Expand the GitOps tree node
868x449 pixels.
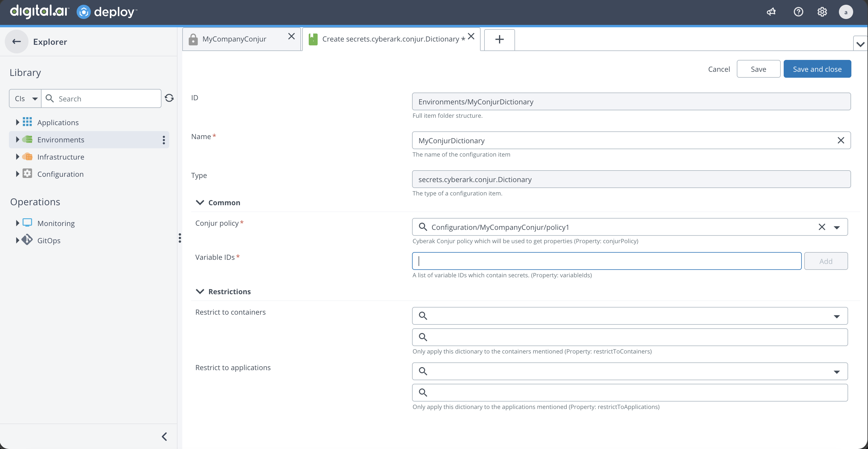click(17, 240)
